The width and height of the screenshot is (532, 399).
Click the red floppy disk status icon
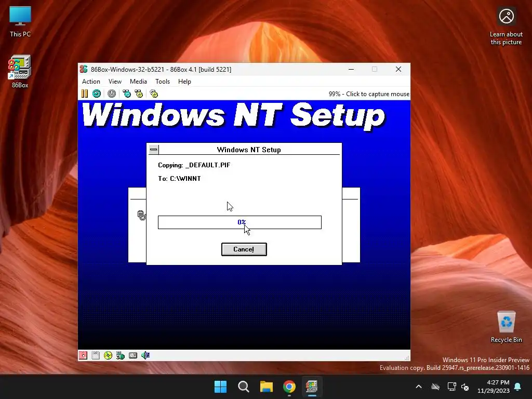(x=83, y=355)
